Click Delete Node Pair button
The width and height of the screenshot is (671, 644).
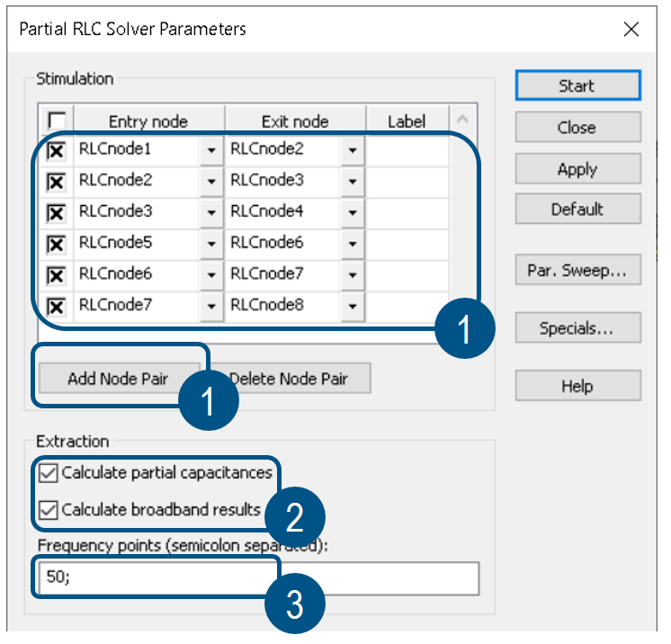pos(290,379)
